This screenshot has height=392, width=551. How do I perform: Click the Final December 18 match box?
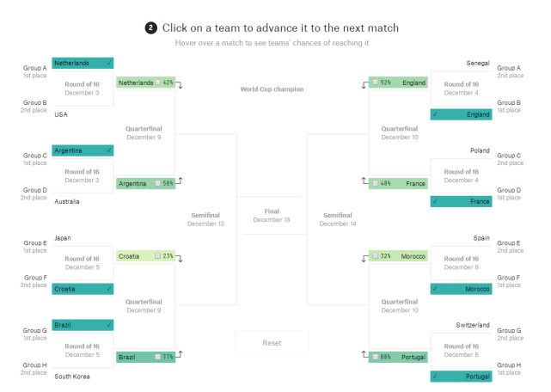point(272,215)
